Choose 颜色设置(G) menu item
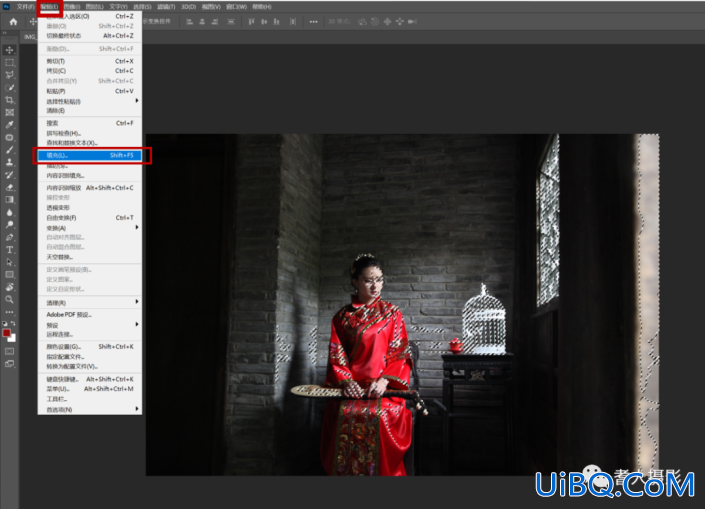Screen dimensions: 705x509 tap(89, 347)
